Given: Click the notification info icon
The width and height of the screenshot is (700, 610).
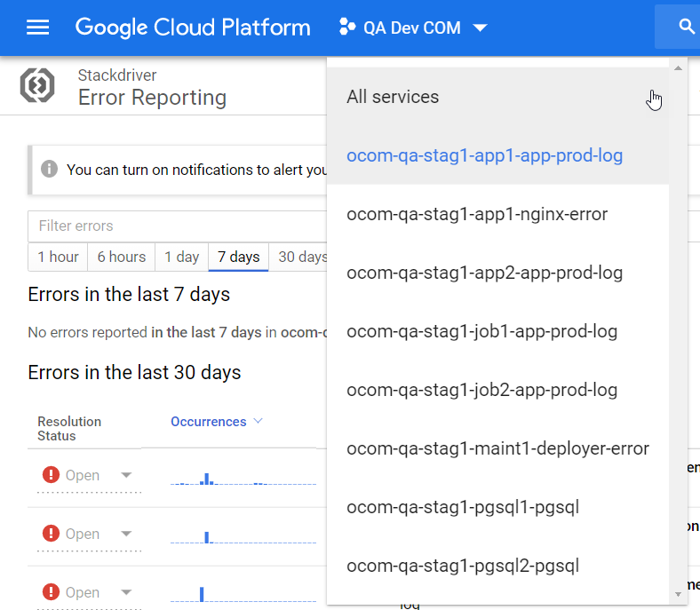Looking at the screenshot, I should [x=50, y=169].
